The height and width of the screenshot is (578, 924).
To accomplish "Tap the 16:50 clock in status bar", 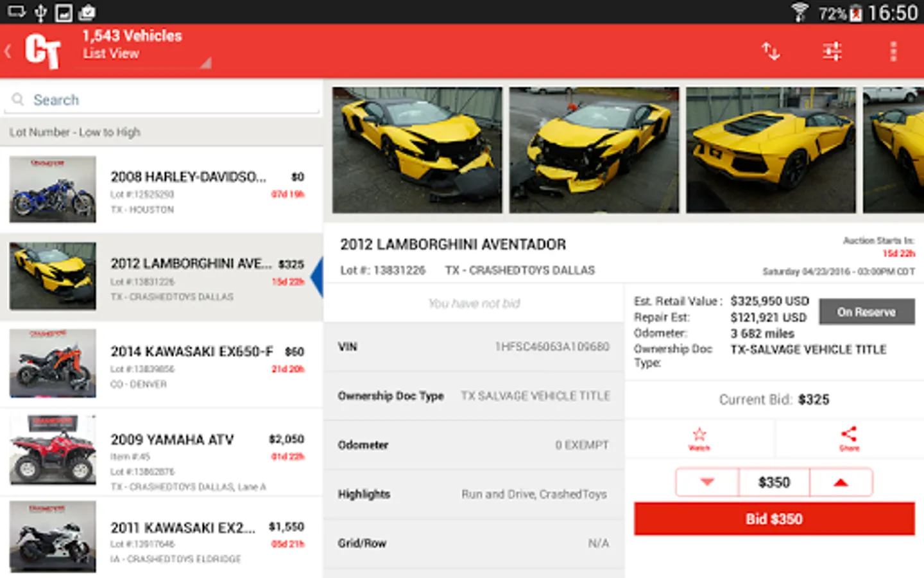I will (893, 13).
